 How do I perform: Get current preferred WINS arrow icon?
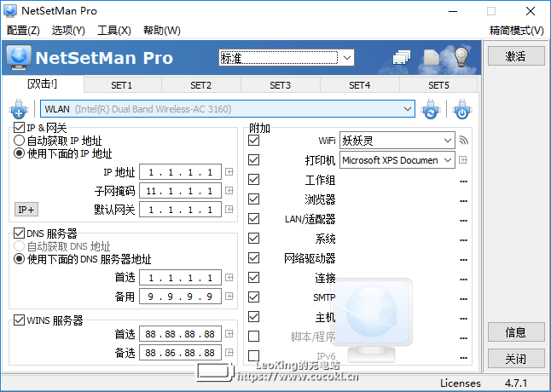229,333
